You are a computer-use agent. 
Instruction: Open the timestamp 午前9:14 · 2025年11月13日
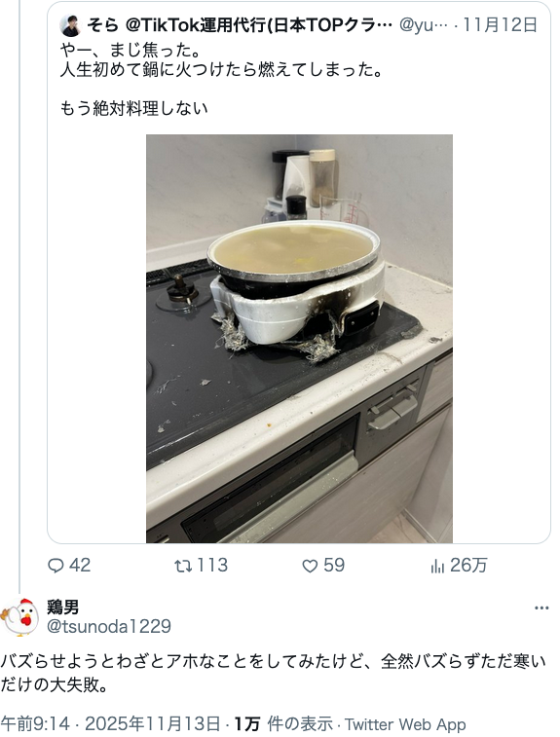110,723
